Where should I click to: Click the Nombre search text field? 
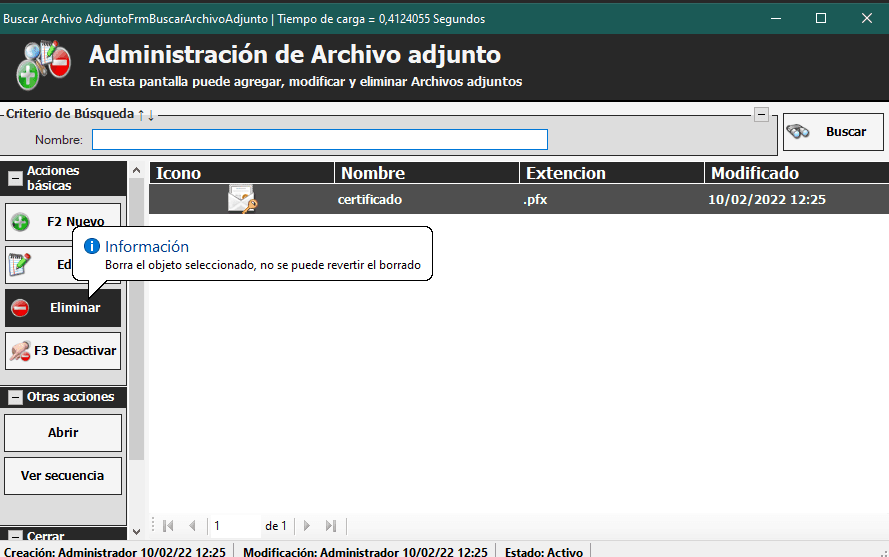[320, 139]
